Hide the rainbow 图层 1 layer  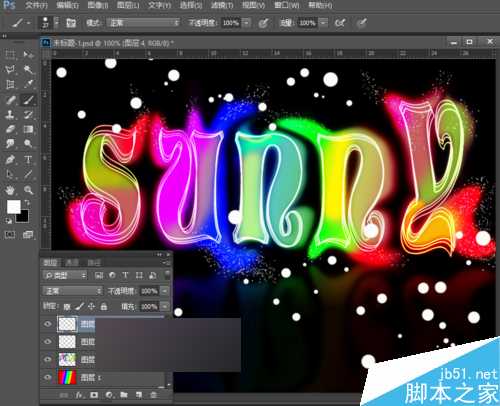(x=48, y=377)
